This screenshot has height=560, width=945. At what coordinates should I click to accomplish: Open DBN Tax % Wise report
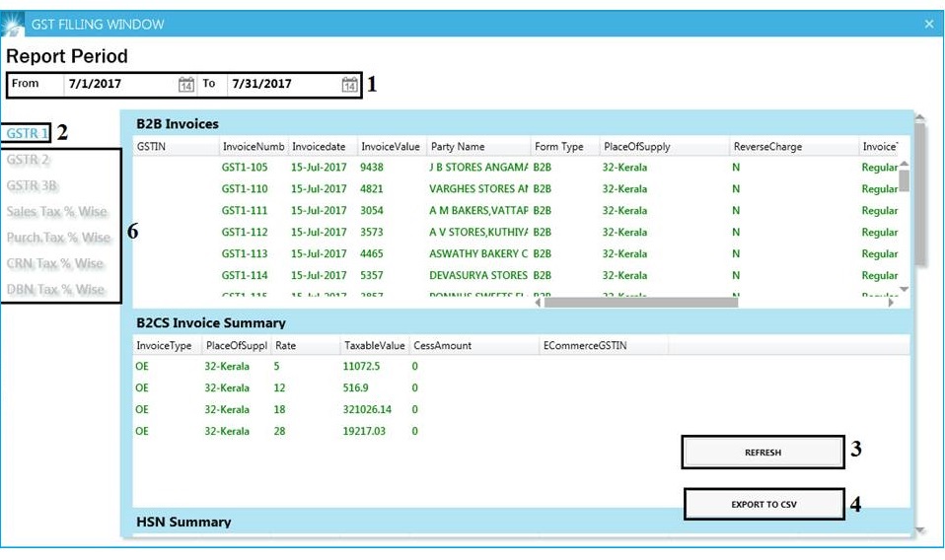coord(55,289)
